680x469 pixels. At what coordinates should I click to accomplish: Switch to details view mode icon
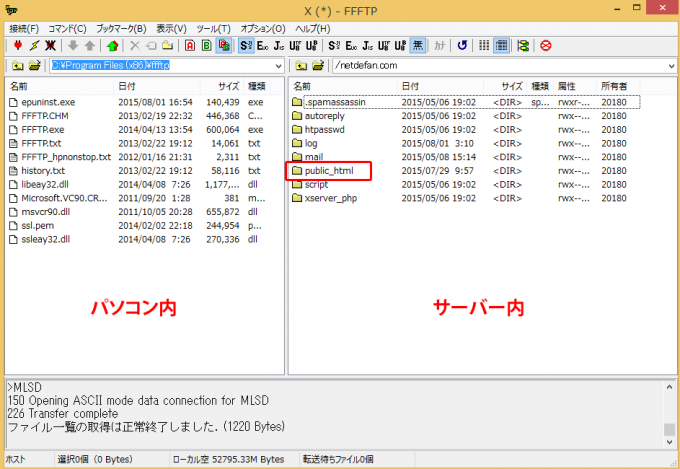pos(501,45)
